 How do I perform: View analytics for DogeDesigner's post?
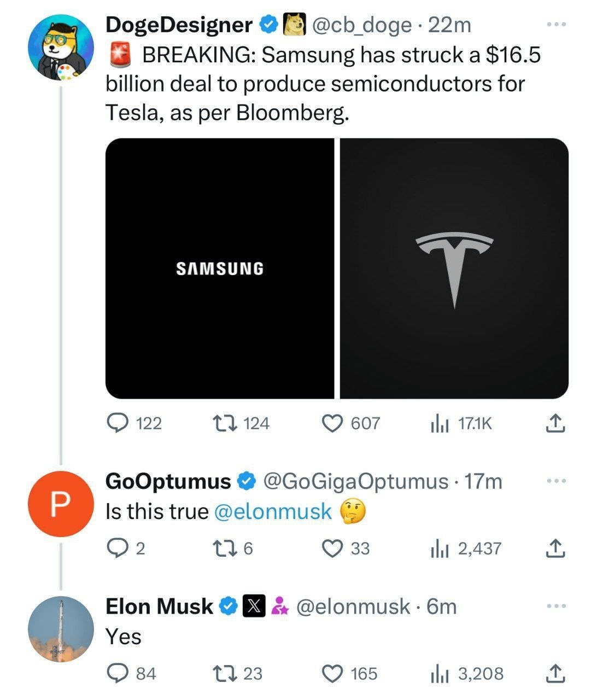pos(440,423)
